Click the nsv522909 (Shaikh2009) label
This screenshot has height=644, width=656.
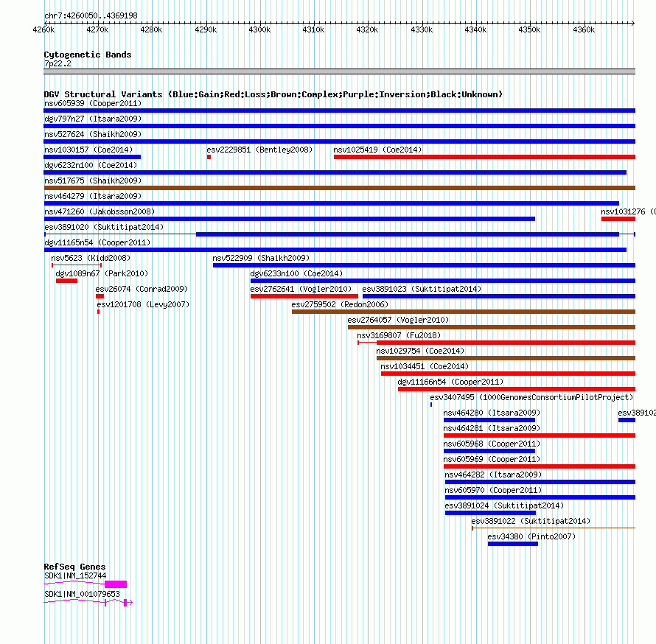[x=261, y=258]
